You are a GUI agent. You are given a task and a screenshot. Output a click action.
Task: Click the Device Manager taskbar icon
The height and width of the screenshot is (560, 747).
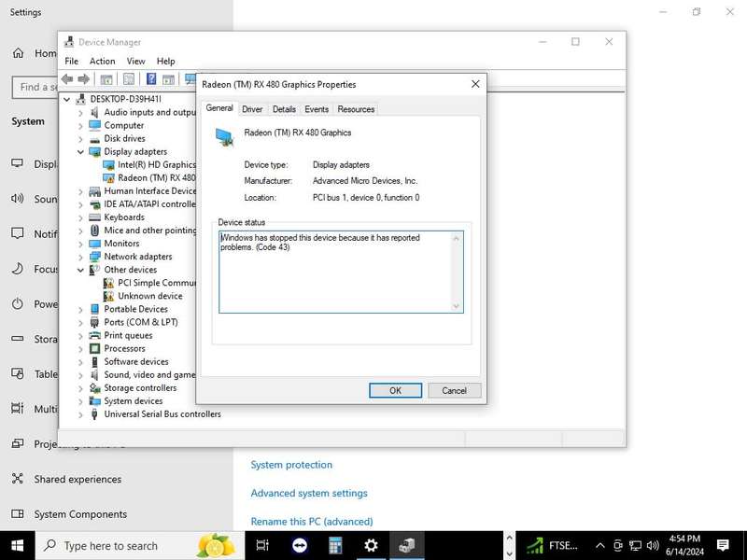[407, 545]
